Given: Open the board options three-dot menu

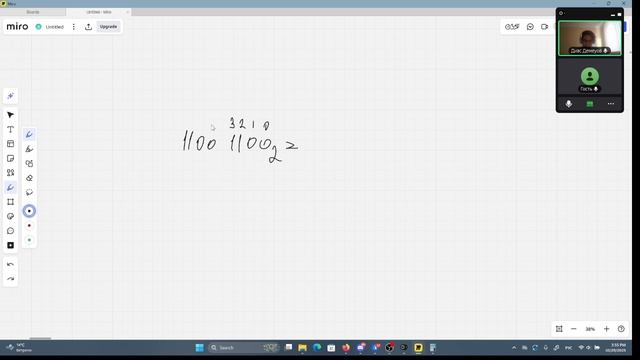Looking at the screenshot, I should click(x=73, y=27).
